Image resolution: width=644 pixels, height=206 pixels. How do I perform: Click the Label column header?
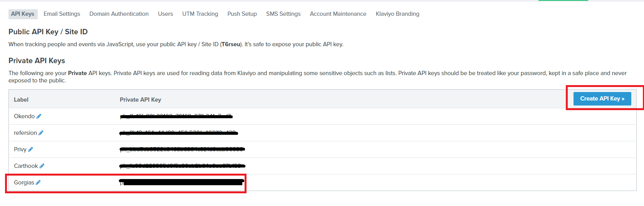pos(21,100)
